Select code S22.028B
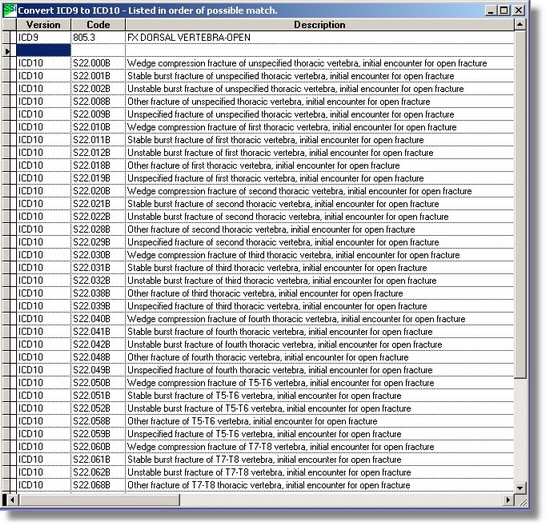The height and width of the screenshot is (526, 546). [98, 229]
